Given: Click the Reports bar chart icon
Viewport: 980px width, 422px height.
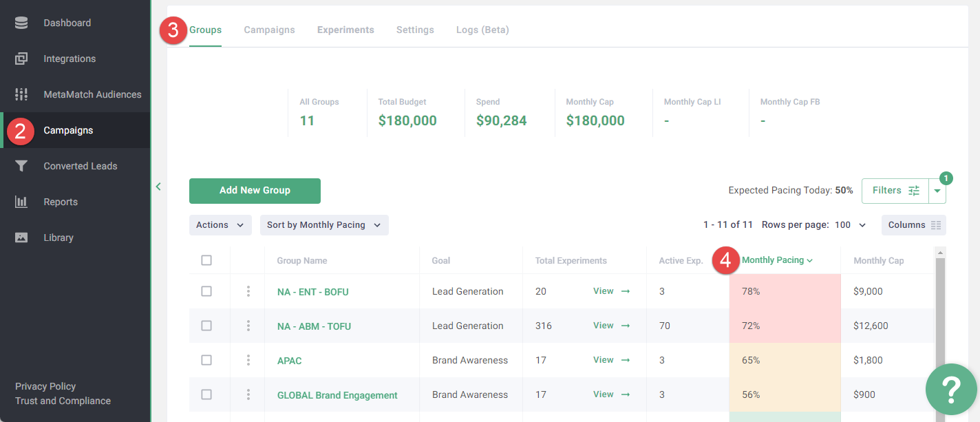Looking at the screenshot, I should [21, 202].
